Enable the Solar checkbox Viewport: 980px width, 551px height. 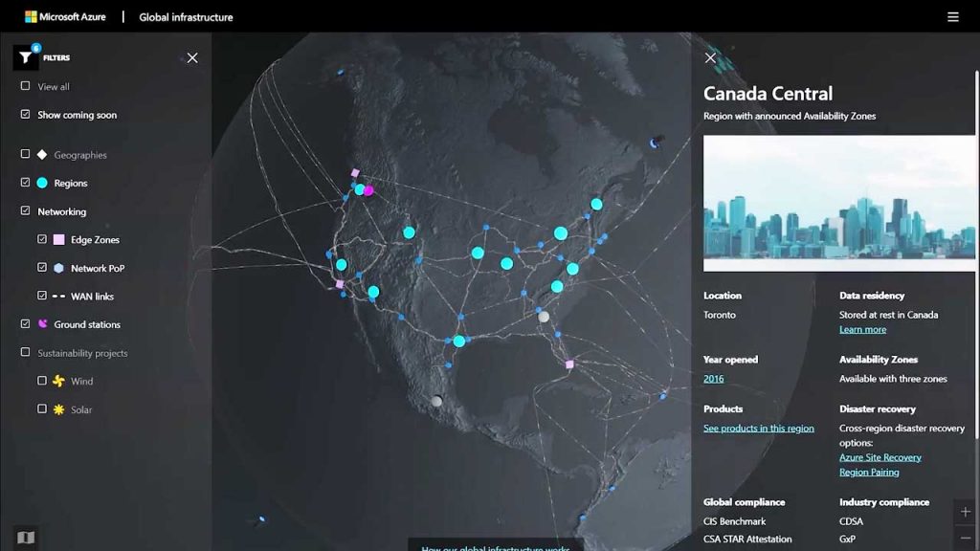click(x=42, y=409)
